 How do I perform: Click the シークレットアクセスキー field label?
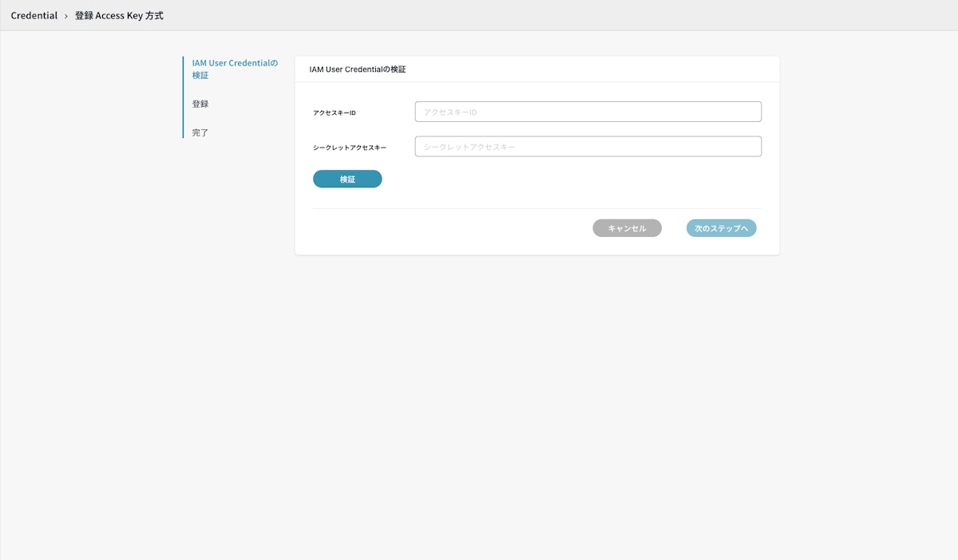(350, 148)
